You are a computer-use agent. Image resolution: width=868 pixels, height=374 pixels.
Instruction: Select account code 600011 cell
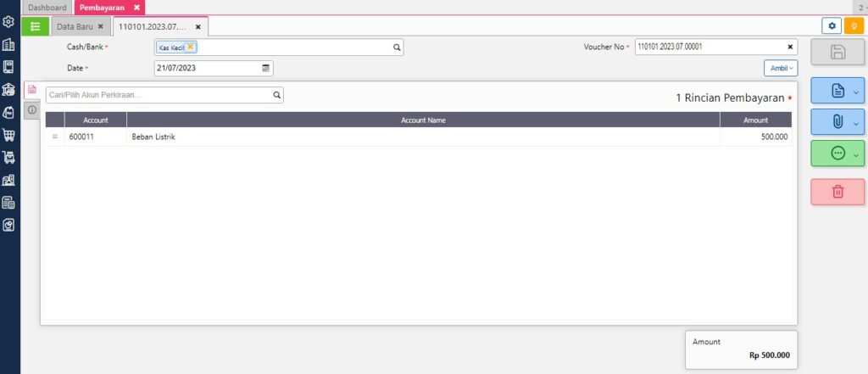(95, 137)
